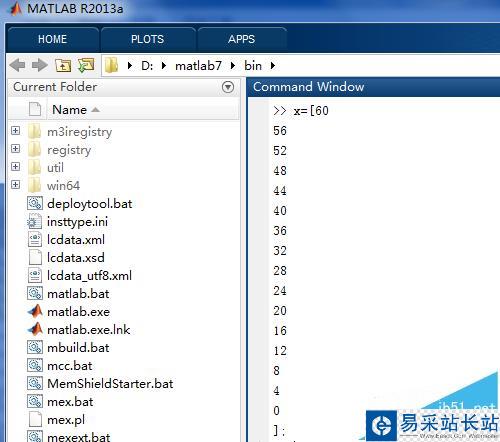
Task: Expand the win64 folder tree node
Action: click(15, 184)
